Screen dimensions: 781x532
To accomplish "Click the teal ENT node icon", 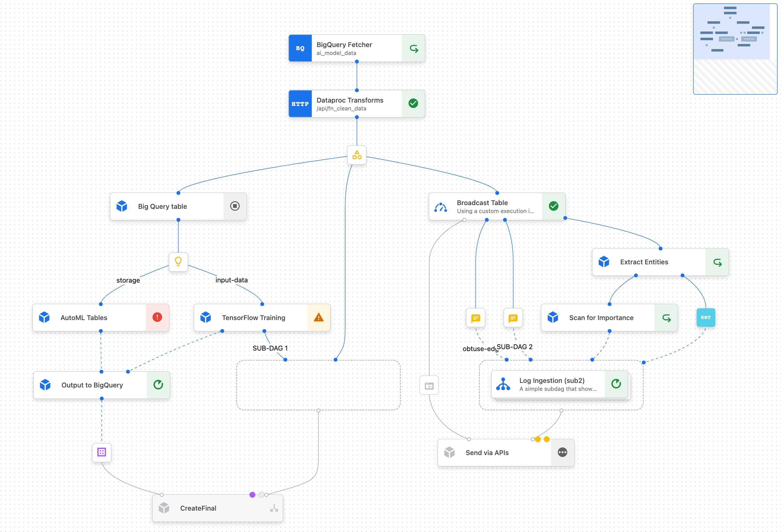I will [705, 317].
